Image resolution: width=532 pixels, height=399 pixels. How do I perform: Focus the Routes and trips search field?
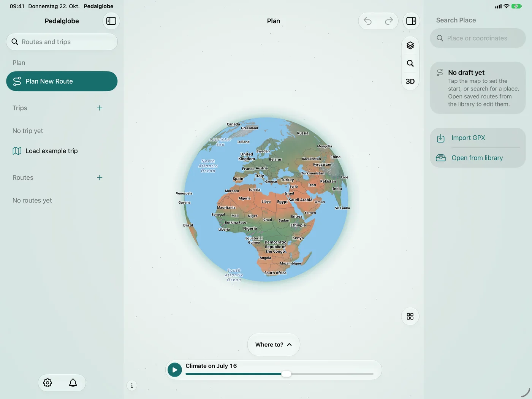pyautogui.click(x=62, y=42)
